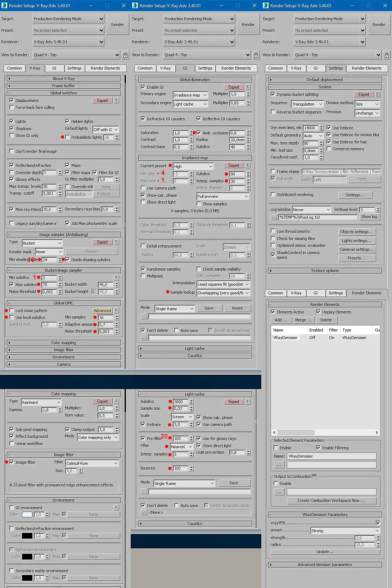Open help '?' in lower Light cache rollout
392x588 pixels.
tap(247, 402)
